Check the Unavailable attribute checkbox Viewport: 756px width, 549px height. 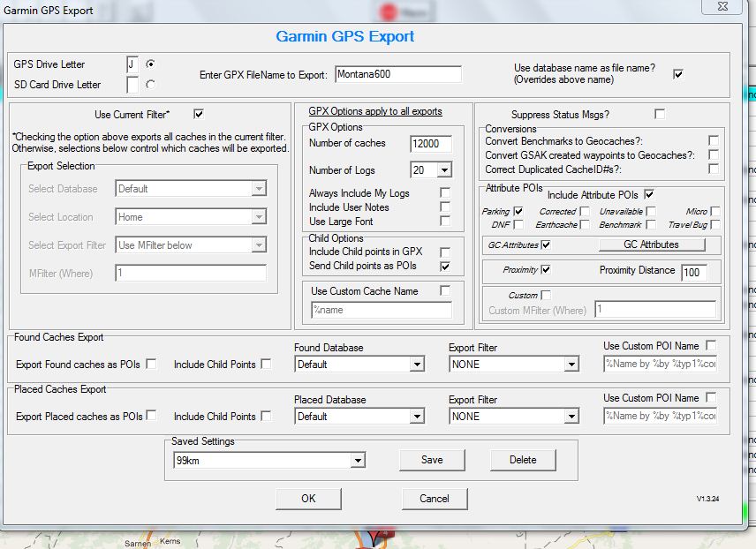click(x=651, y=211)
